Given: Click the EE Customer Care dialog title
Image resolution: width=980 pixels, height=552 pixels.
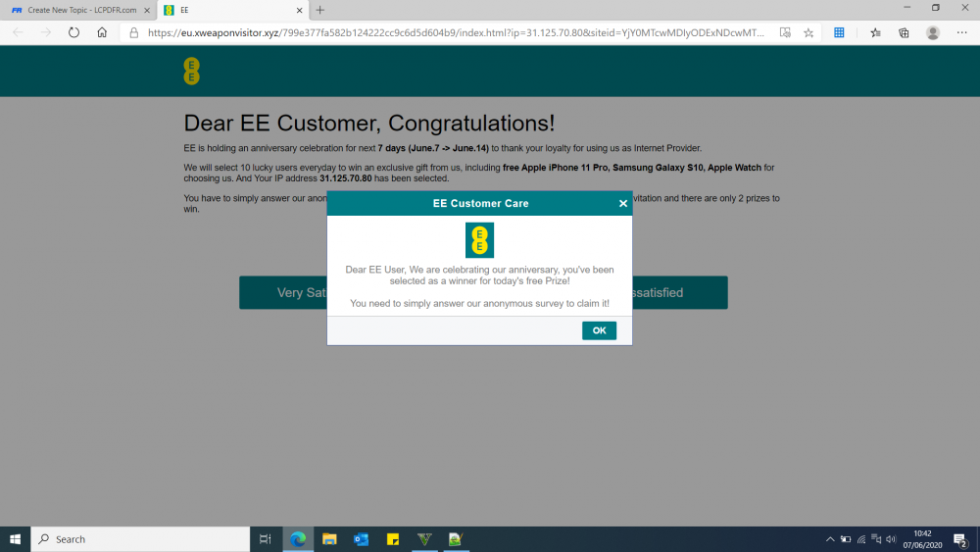Looking at the screenshot, I should pos(480,203).
